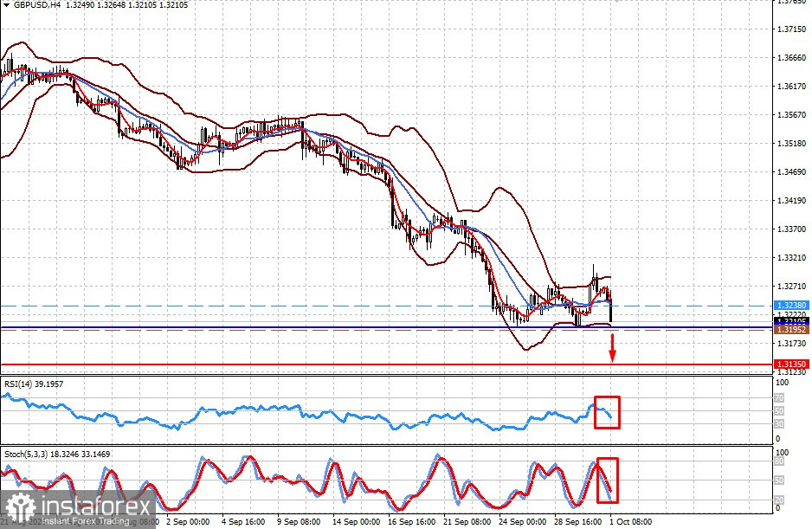Click the 28 Sep 16:00 time label
The width and height of the screenshot is (812, 529).
578,522
